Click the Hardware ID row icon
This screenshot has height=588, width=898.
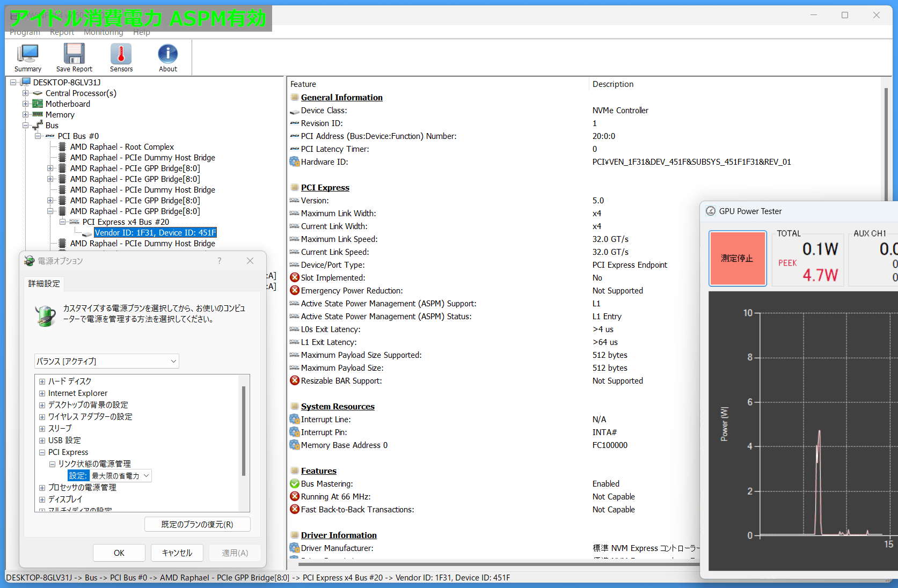point(295,161)
